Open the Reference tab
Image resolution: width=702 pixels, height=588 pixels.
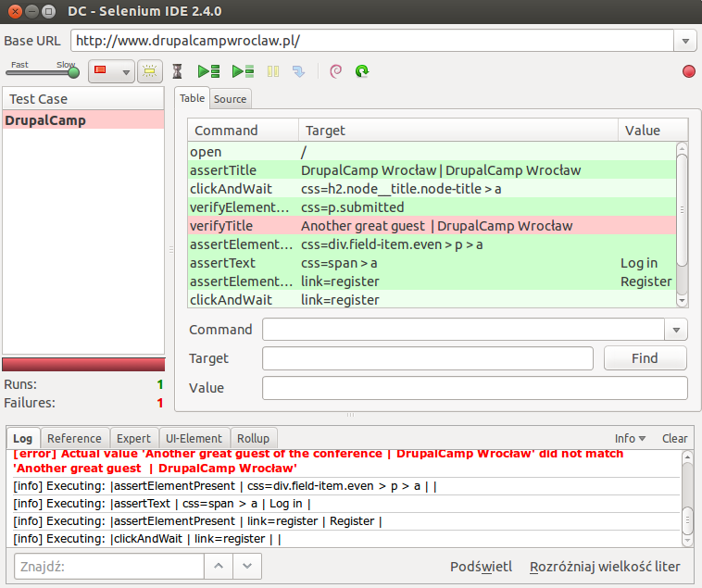74,439
